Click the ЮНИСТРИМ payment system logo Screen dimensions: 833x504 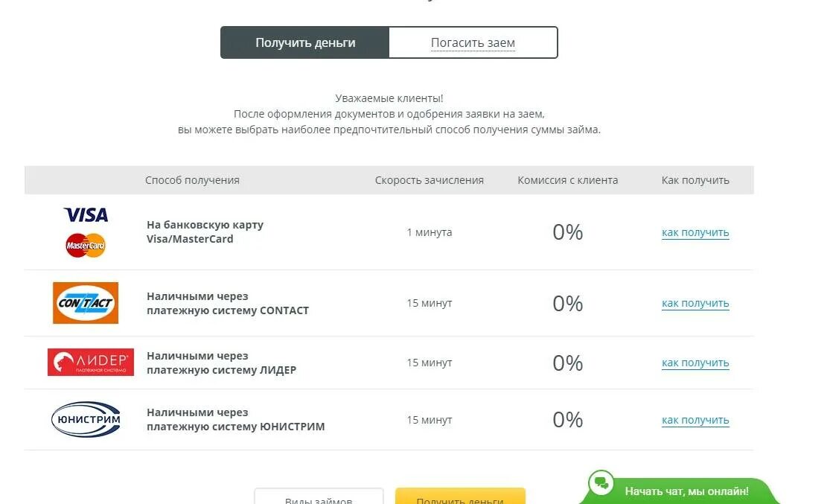[x=86, y=420]
